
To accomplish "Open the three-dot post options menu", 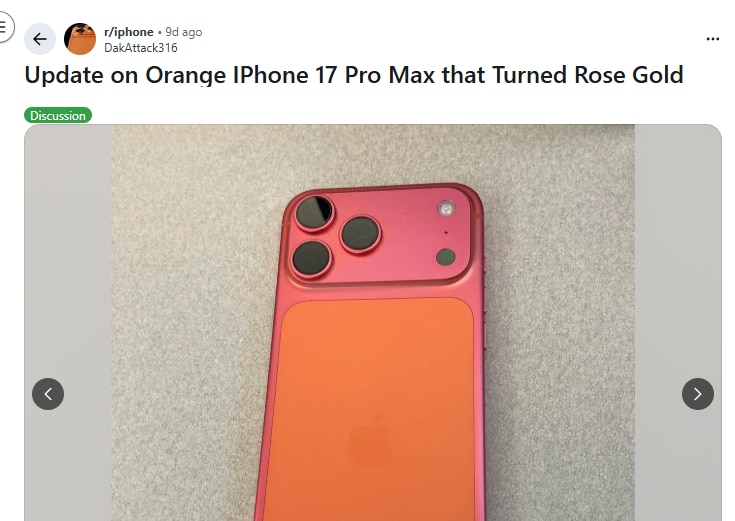I will tap(712, 39).
